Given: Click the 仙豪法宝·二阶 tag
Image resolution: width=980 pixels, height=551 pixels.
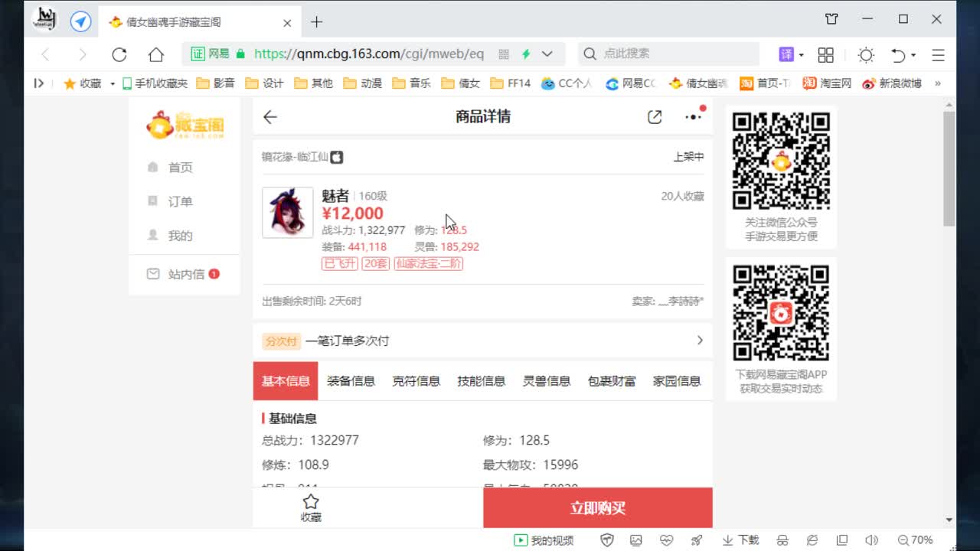Looking at the screenshot, I should (x=429, y=263).
